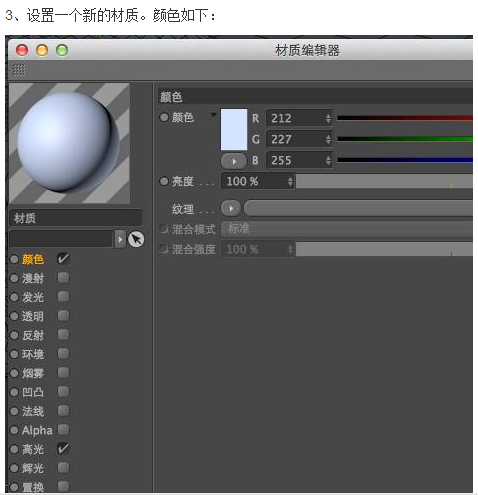Click the G value stepper arrows
Viewport: 478px width, 495px height.
tap(328, 139)
